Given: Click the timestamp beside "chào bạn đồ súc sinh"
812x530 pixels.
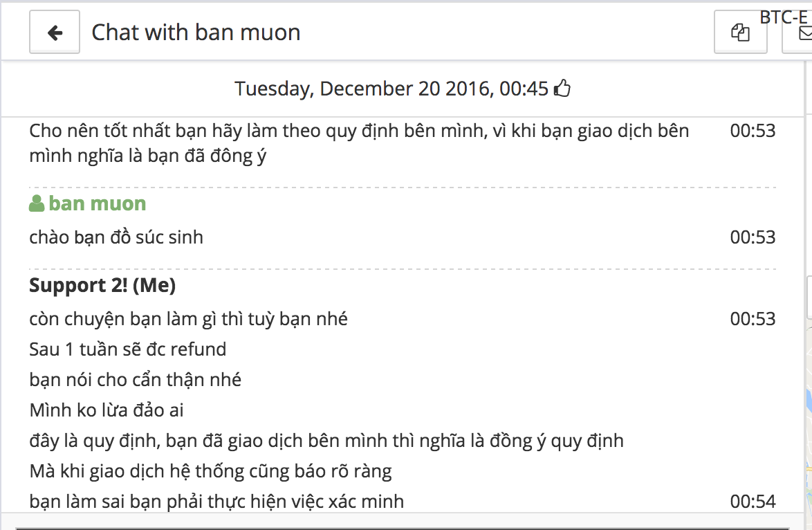Looking at the screenshot, I should (753, 237).
